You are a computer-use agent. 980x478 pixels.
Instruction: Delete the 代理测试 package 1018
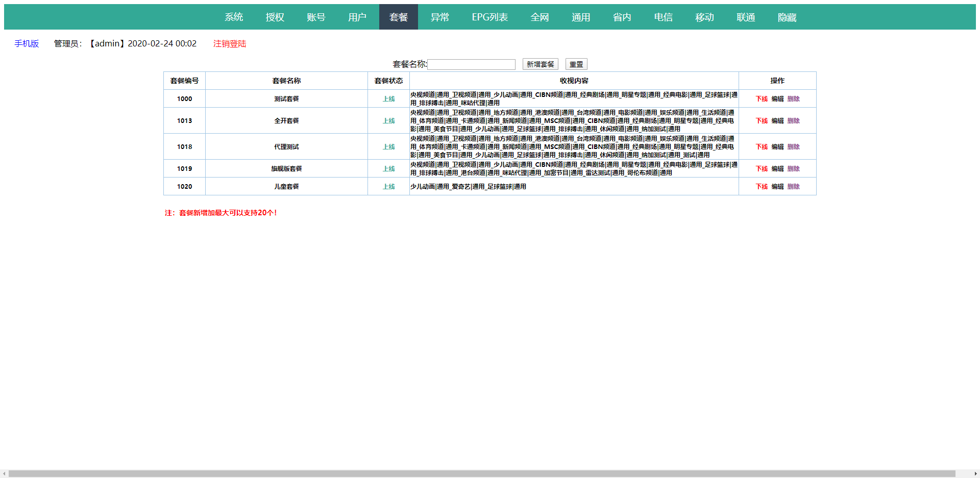point(793,147)
